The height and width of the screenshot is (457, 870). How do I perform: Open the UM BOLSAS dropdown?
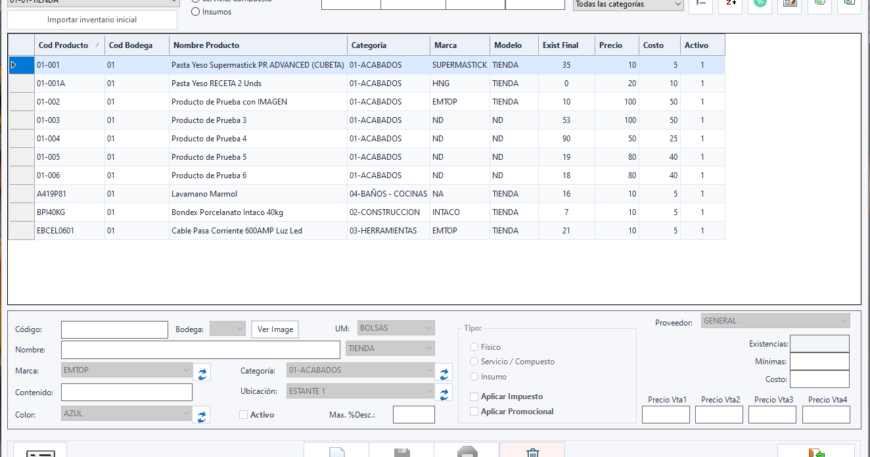tap(396, 328)
